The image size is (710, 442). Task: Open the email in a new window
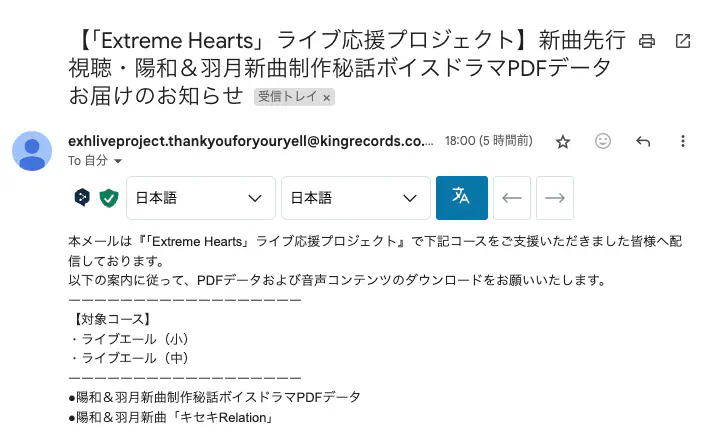click(683, 41)
